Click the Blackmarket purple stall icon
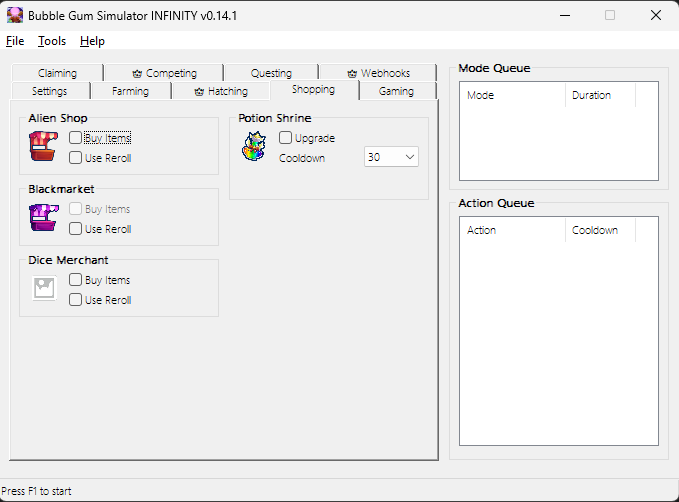Image resolution: width=679 pixels, height=502 pixels. 43,217
